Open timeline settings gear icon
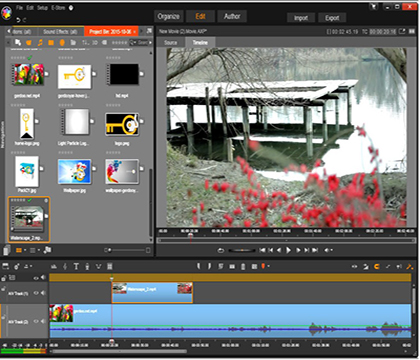The width and height of the screenshot is (420, 360). 17,266
